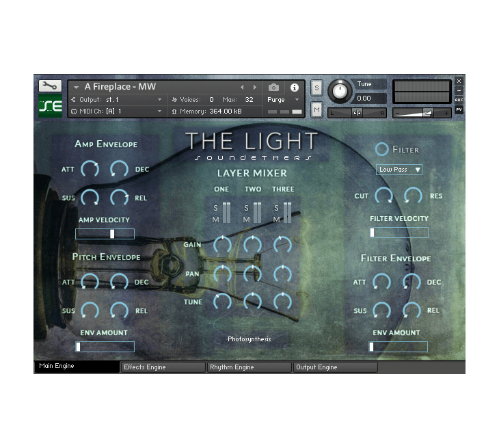Click the Amp Envelope SUS knob
499x448 pixels.
pyautogui.click(x=90, y=198)
